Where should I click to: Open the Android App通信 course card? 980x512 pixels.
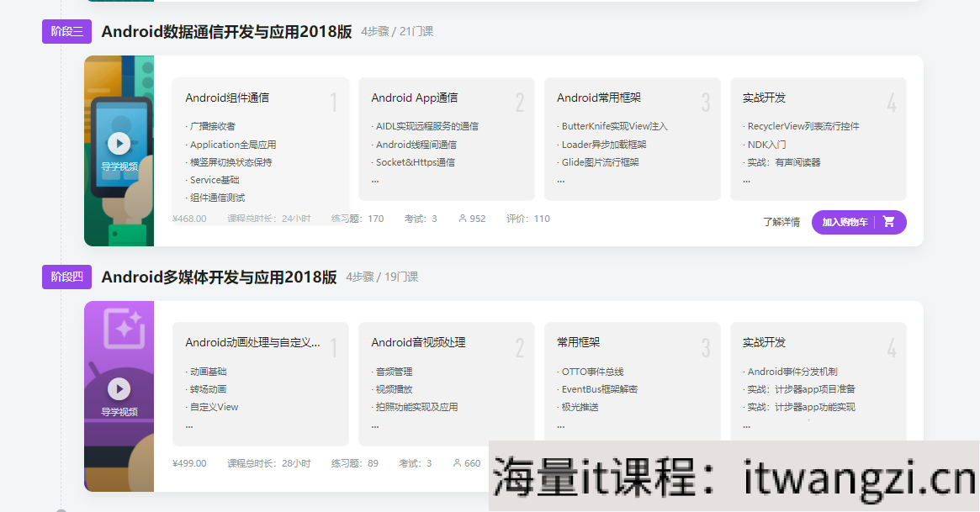point(446,135)
